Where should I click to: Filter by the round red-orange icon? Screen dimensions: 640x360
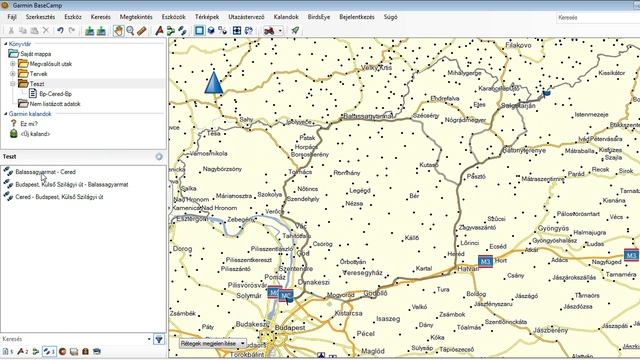(62, 351)
